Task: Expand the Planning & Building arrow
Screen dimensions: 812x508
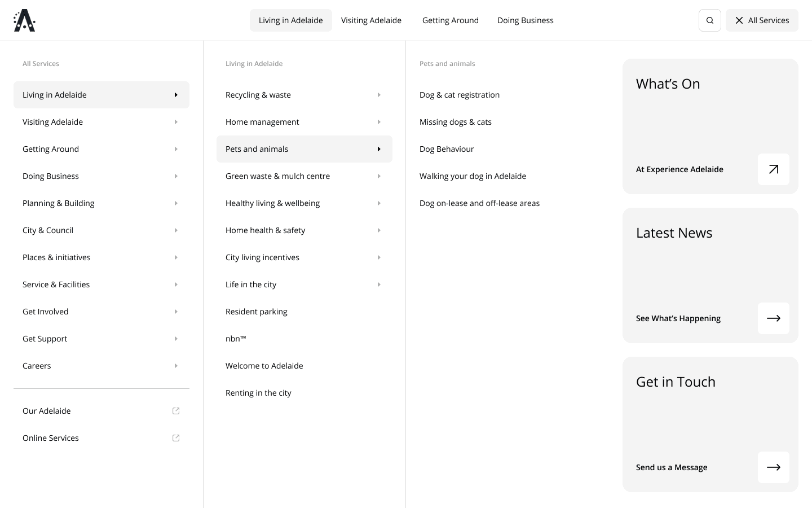Action: 176,203
